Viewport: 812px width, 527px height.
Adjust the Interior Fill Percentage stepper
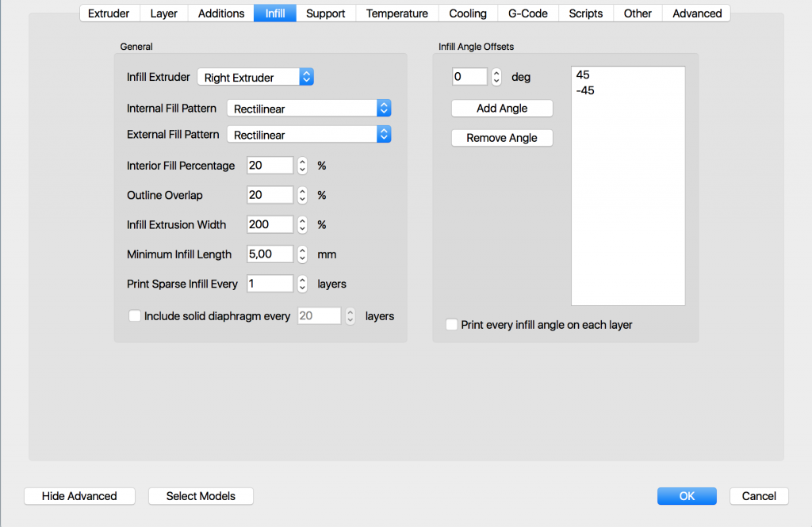pyautogui.click(x=302, y=166)
